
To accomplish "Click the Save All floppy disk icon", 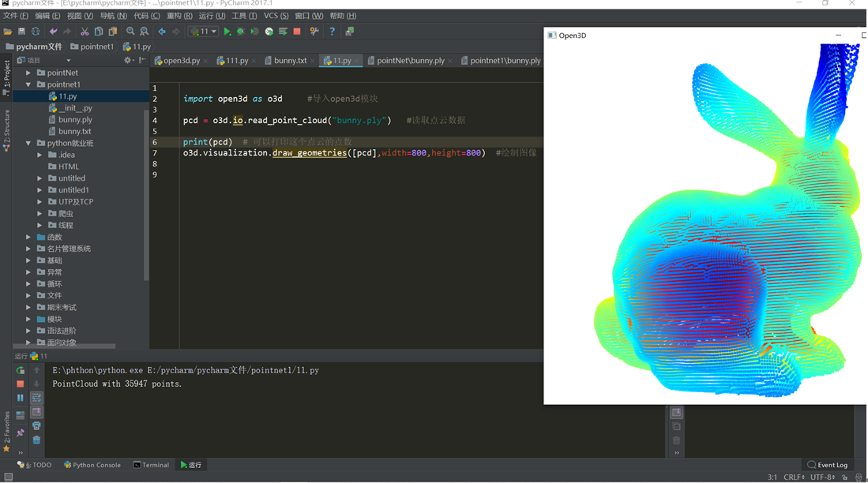I will point(21,32).
